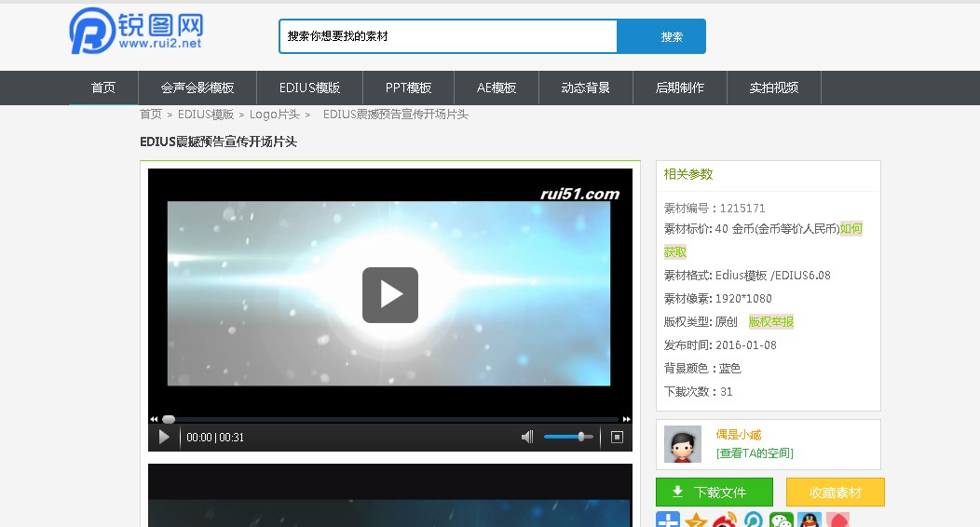Click the green 下载文件 download button

715,492
